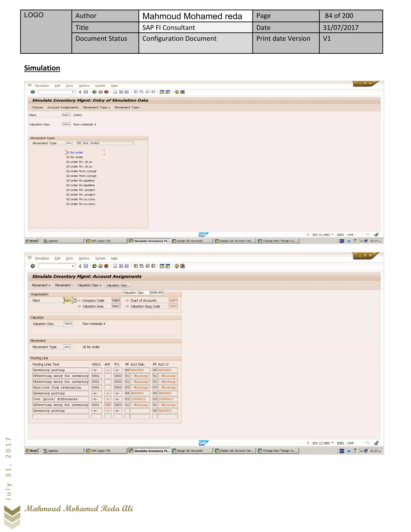The image size is (411, 532).
Task: Click Last page icon in Account Assignments window
Action: 153,266
